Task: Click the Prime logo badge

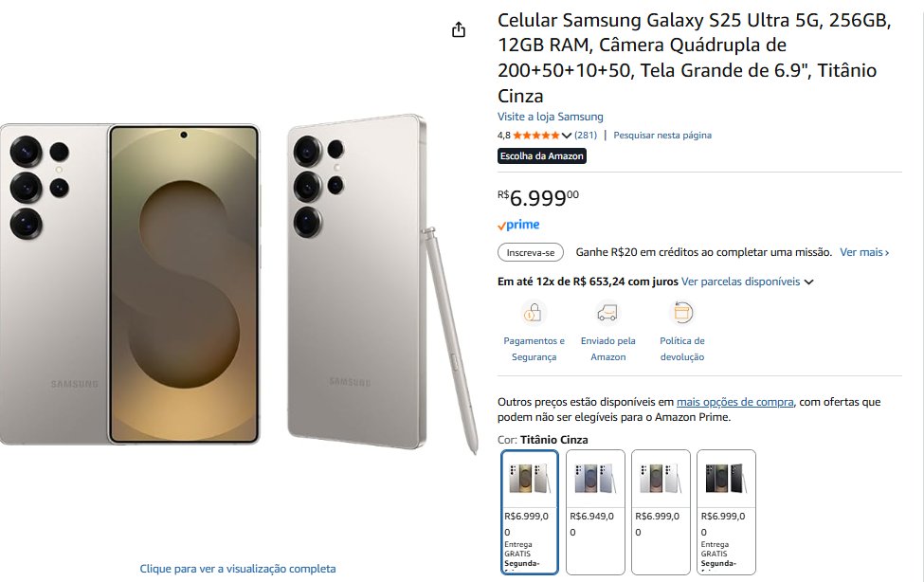Action: pos(518,225)
